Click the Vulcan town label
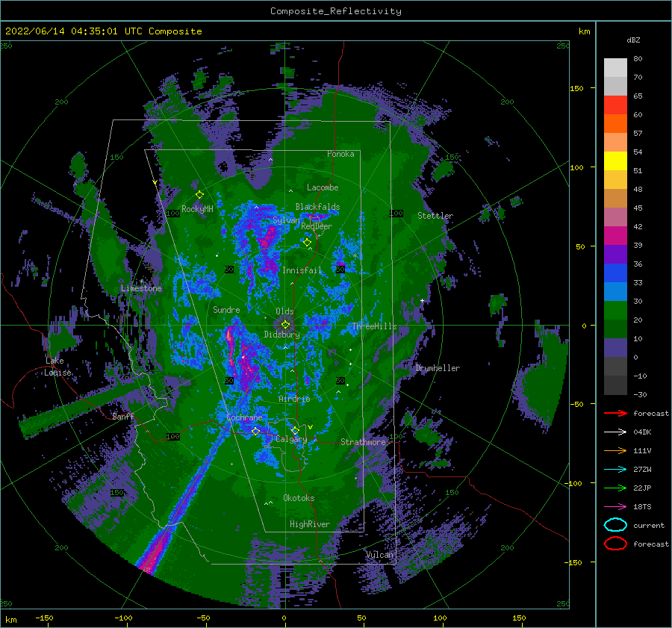Image resolution: width=672 pixels, height=628 pixels. click(379, 555)
